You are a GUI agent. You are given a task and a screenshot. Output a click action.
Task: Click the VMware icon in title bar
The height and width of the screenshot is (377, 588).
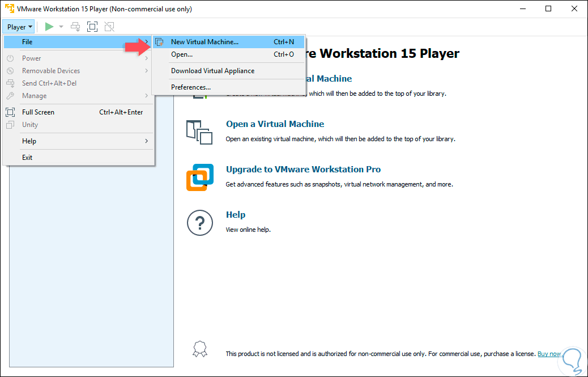click(10, 9)
